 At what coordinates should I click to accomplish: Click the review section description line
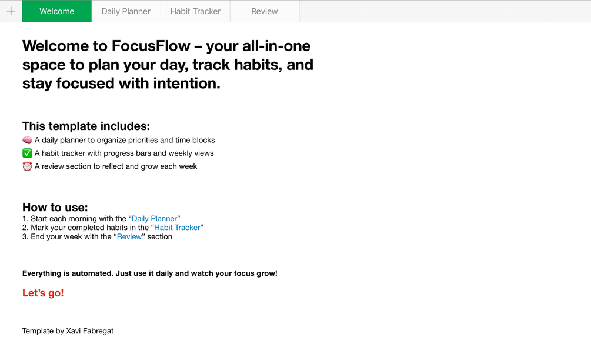[116, 166]
